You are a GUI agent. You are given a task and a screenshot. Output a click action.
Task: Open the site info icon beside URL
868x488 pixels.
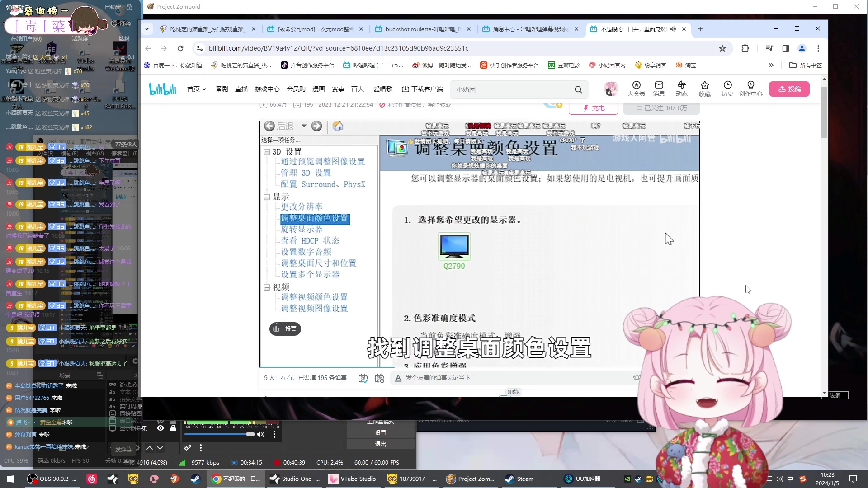[x=199, y=48]
